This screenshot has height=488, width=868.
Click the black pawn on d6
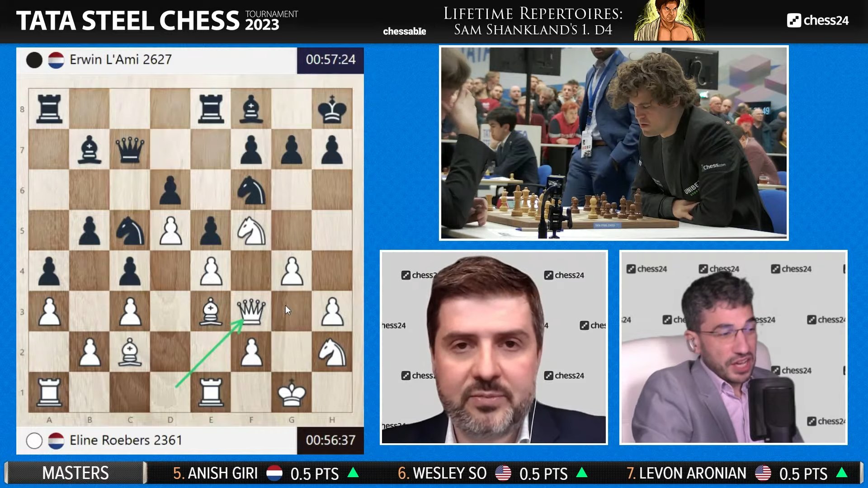point(170,190)
